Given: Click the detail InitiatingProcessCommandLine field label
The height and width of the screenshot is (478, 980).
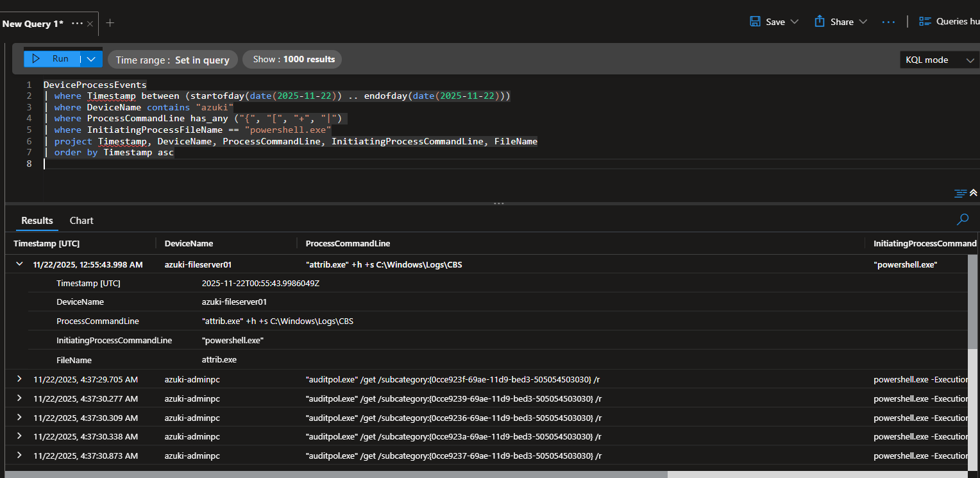Looking at the screenshot, I should coord(114,340).
